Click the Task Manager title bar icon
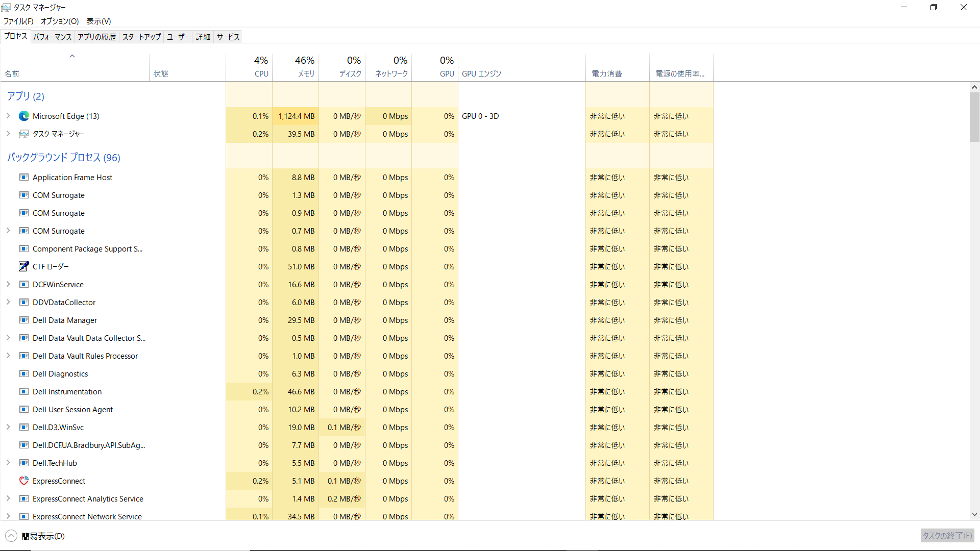The height and width of the screenshot is (551, 980). (x=6, y=7)
